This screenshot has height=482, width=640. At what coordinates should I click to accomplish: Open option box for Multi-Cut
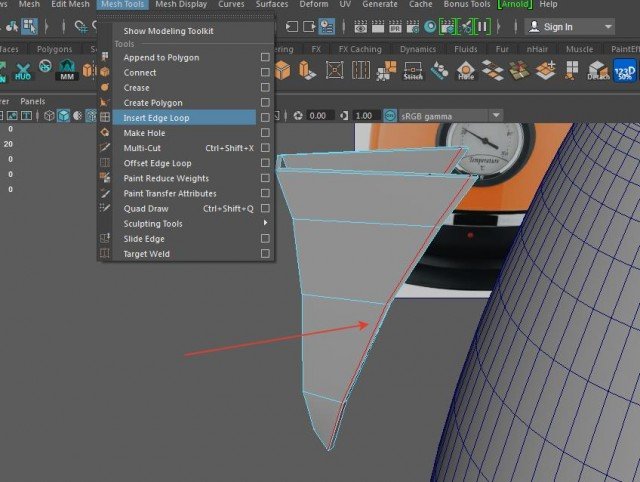(265, 148)
